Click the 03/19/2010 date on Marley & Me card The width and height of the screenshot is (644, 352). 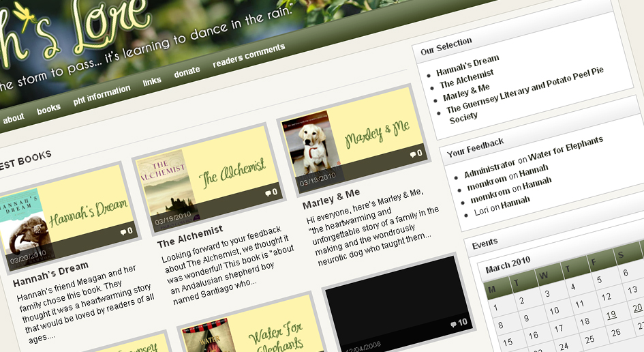pos(318,179)
